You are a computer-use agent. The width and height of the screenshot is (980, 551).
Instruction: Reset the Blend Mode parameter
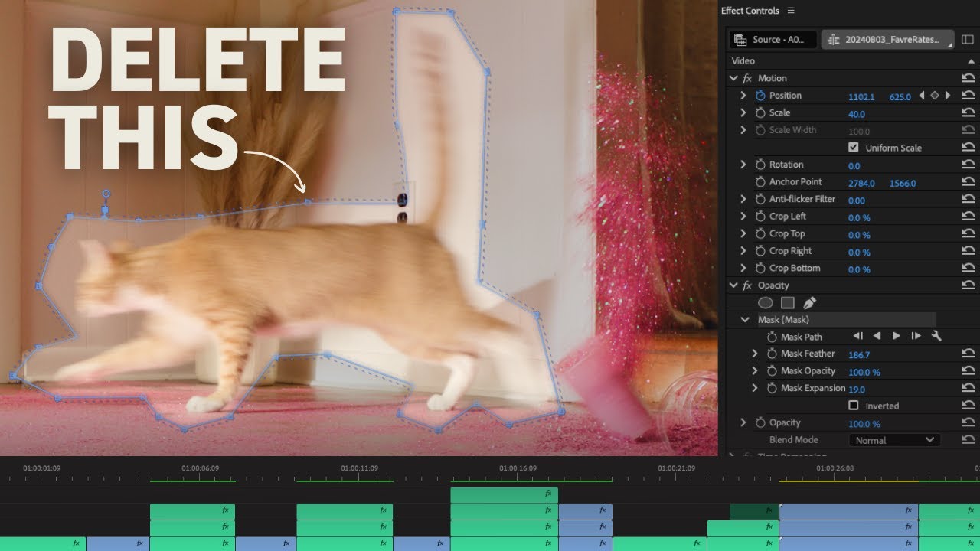[968, 440]
